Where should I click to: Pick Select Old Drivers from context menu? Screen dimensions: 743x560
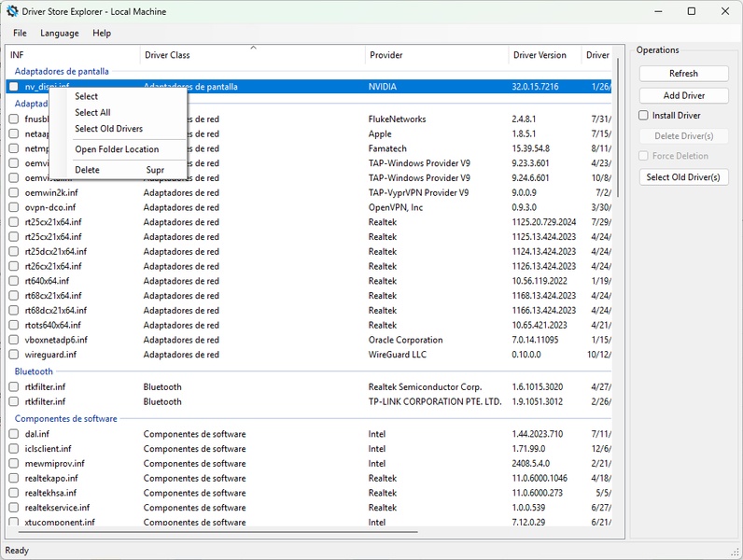pos(108,129)
